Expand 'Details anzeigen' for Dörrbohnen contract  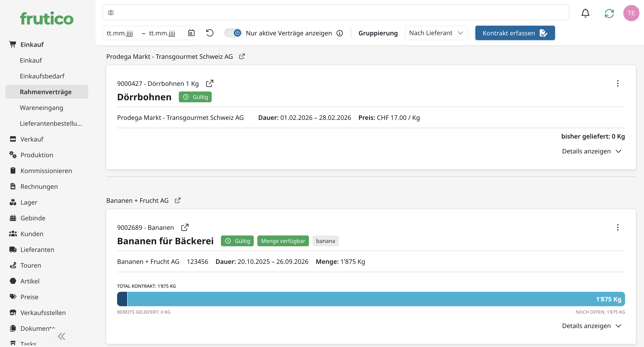click(591, 151)
